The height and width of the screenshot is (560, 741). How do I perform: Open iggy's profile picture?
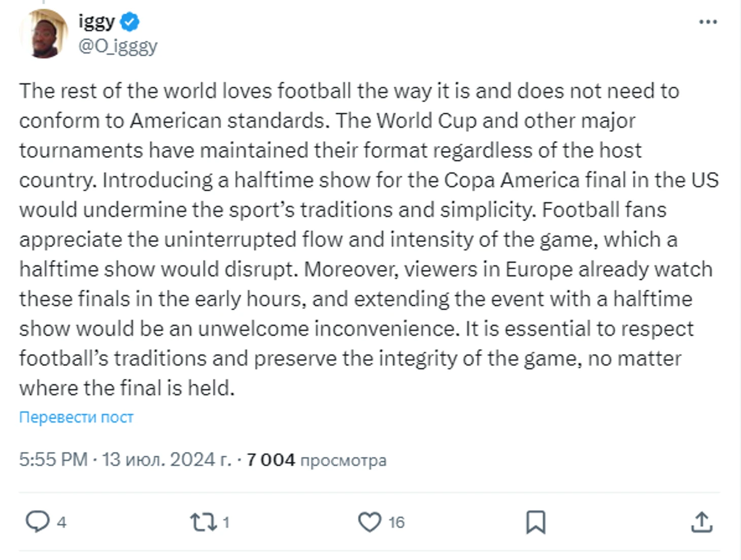click(44, 34)
